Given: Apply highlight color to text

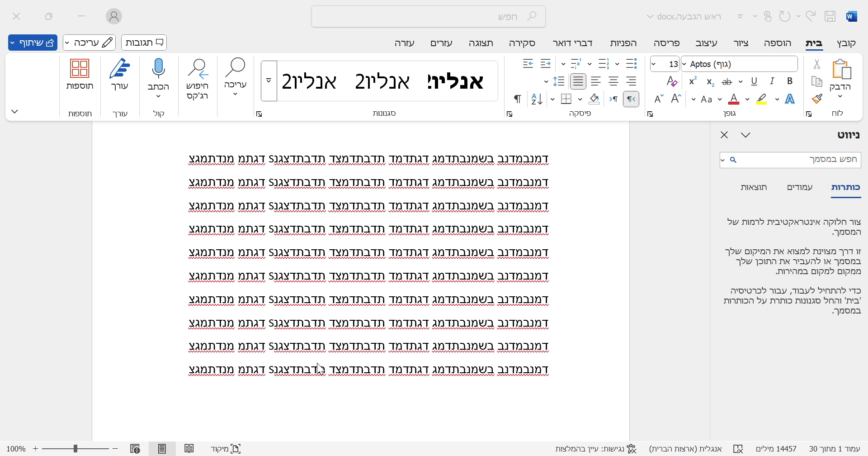Looking at the screenshot, I should [x=762, y=99].
